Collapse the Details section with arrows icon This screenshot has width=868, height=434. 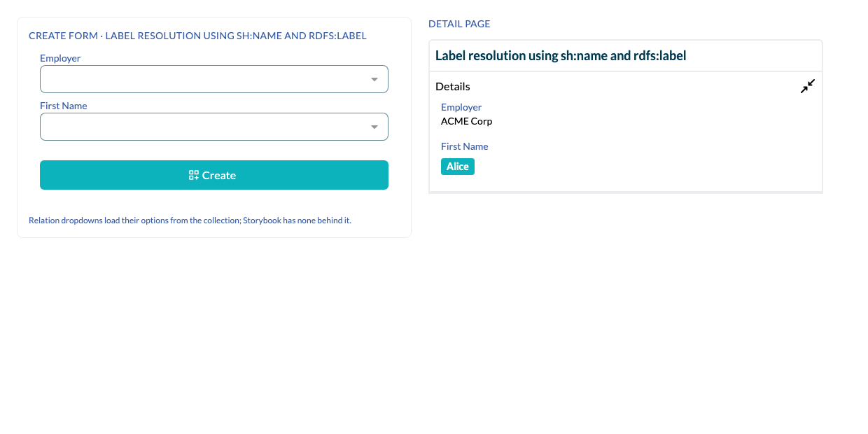pyautogui.click(x=808, y=86)
